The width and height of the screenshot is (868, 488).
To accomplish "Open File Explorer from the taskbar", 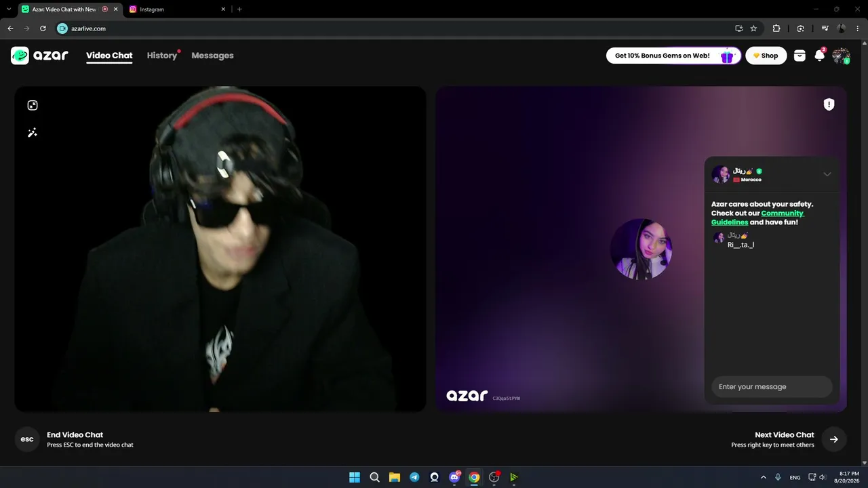I will (395, 477).
